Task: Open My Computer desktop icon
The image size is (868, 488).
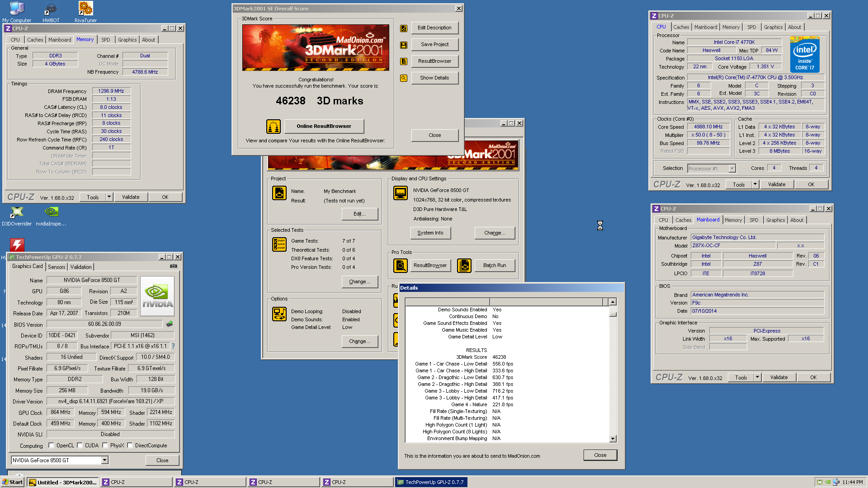Action: click(x=17, y=12)
